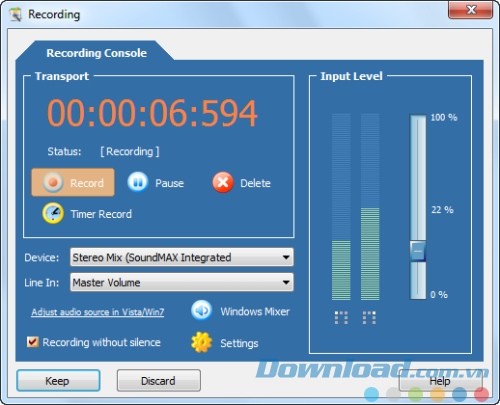Open Settings gear icon
Image resolution: width=500 pixels, height=405 pixels.
coord(201,342)
